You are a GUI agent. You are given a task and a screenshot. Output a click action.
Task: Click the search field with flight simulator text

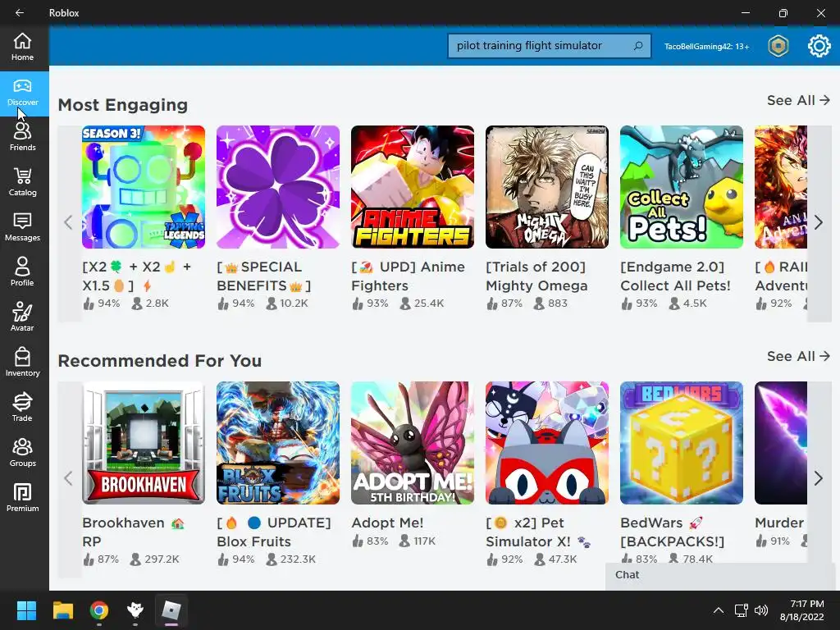tap(549, 46)
